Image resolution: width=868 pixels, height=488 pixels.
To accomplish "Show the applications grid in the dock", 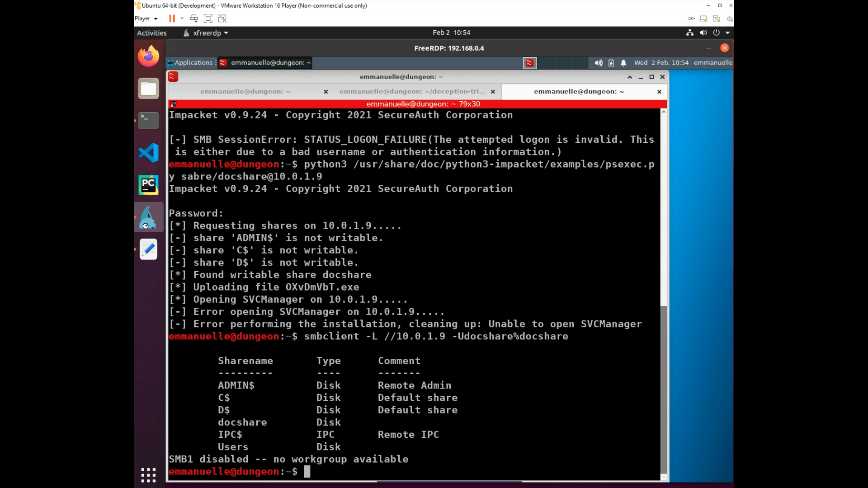I will (x=148, y=475).
